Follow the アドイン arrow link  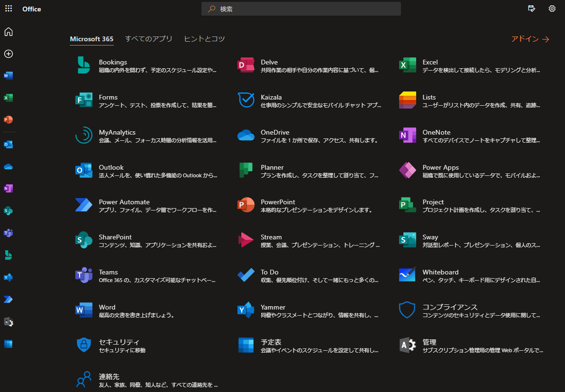pos(530,39)
